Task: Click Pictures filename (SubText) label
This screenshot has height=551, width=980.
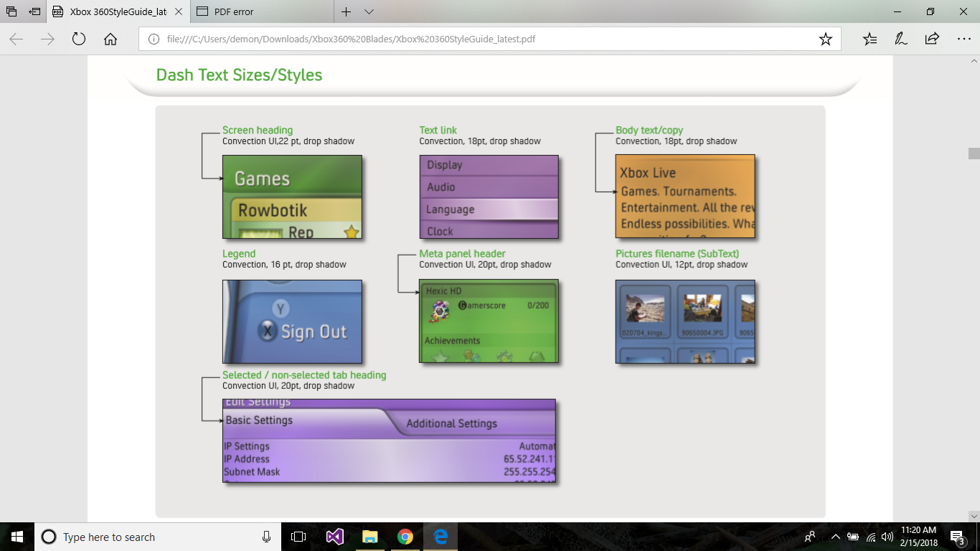Action: pyautogui.click(x=677, y=253)
